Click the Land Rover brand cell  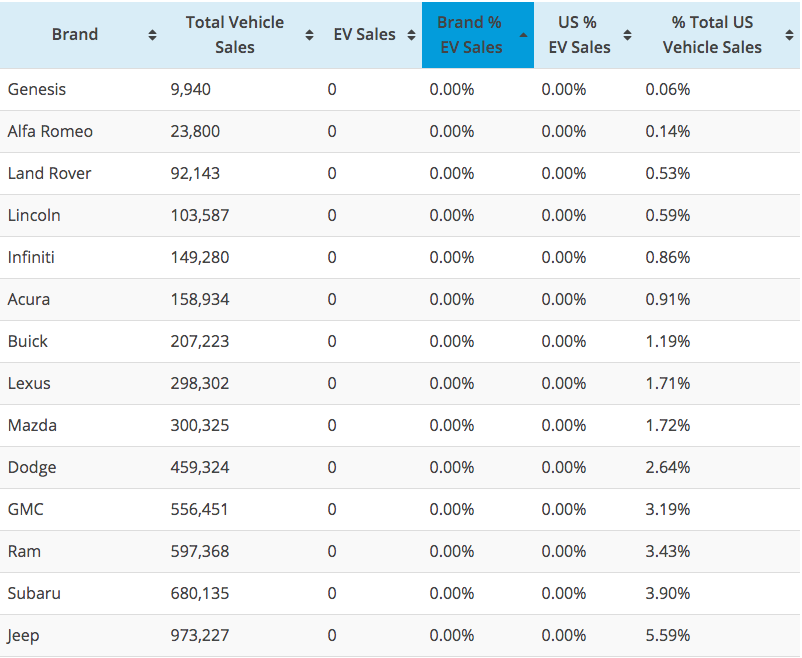click(50, 174)
